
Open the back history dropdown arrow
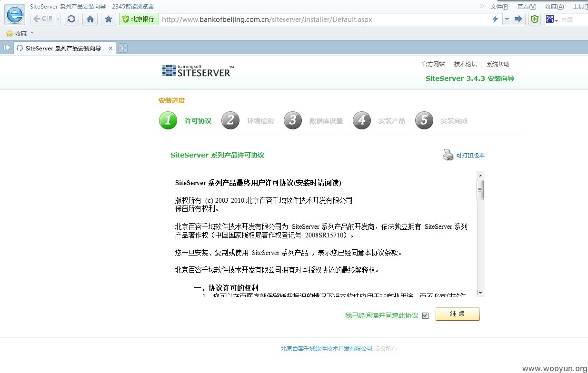tap(58, 19)
